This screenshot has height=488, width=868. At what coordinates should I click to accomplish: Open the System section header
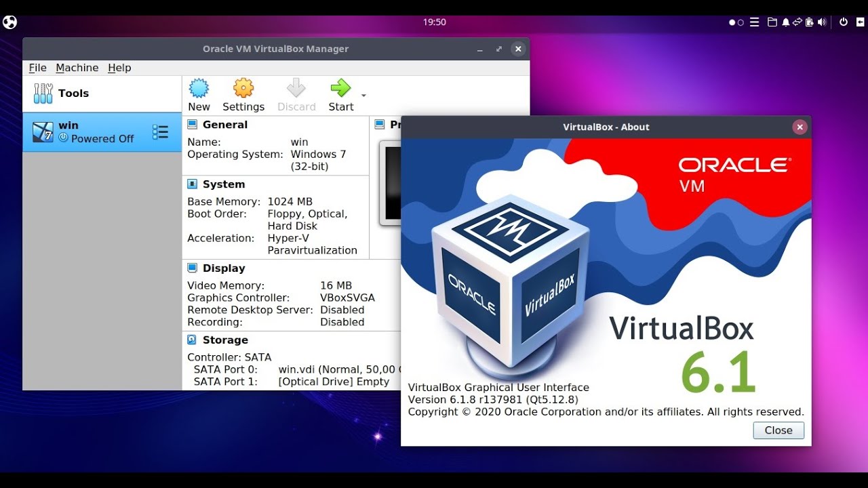224,184
